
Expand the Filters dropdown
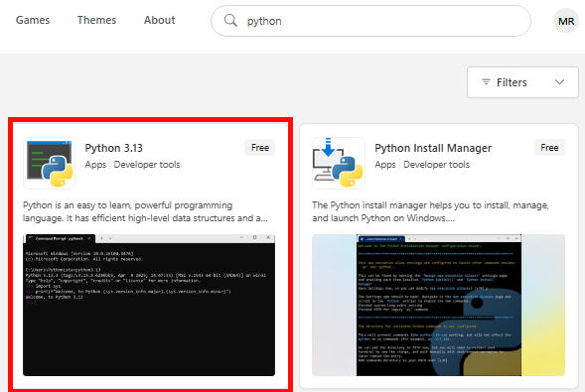(522, 82)
